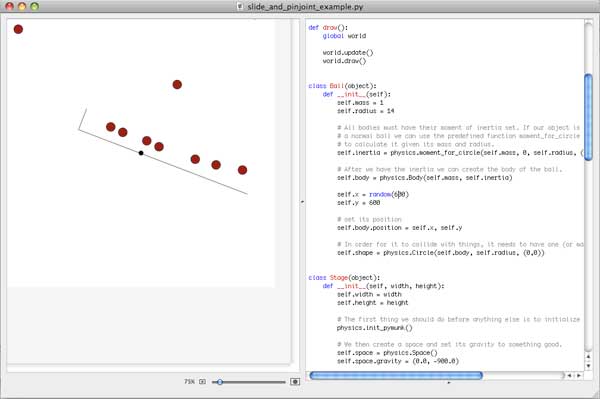Screen dimensions: 600x399
Task: Click the 'self.space = physics.Space()' line
Action: 387,353
